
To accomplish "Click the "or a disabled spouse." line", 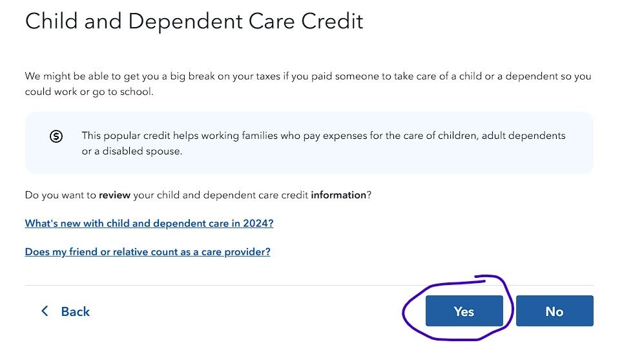I will pos(132,151).
